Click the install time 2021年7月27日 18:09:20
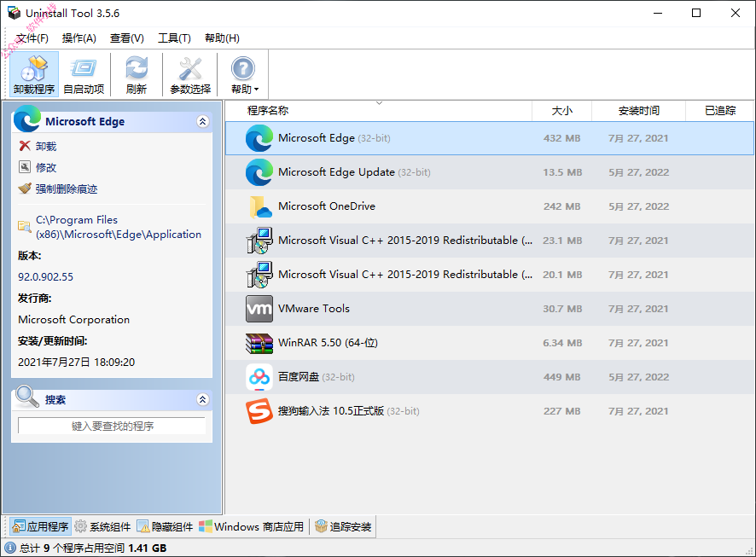The height and width of the screenshot is (557, 756). (76, 363)
